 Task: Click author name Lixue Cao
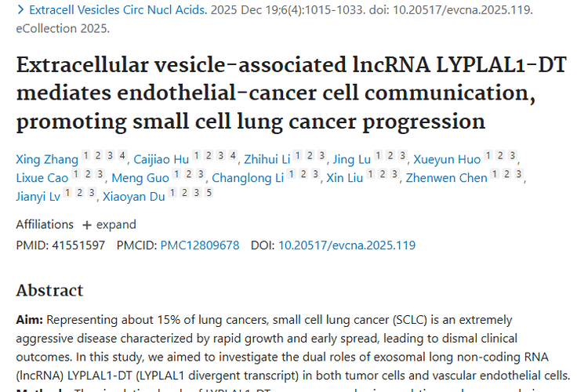pos(42,178)
